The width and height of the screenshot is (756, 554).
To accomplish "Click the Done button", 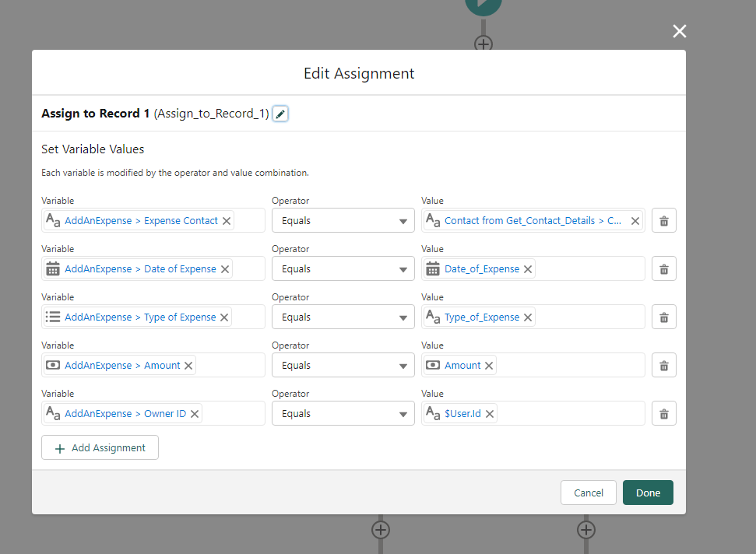I will [x=648, y=493].
